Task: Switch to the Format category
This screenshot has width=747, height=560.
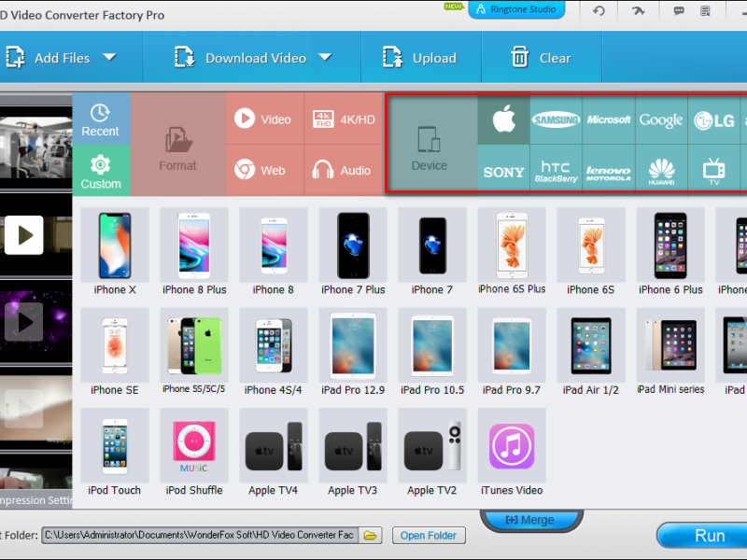Action: (177, 145)
